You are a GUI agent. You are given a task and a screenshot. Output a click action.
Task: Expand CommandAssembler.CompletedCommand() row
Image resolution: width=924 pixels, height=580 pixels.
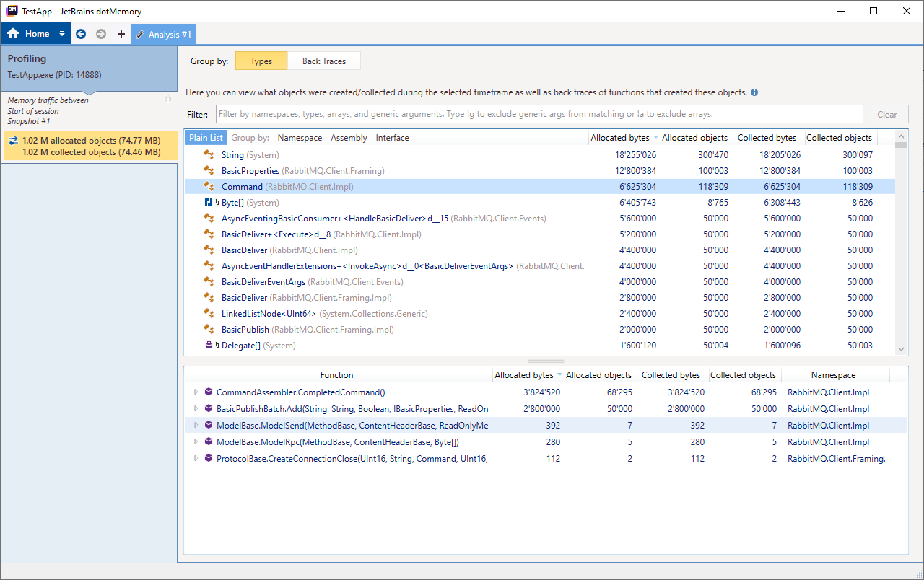pos(196,392)
